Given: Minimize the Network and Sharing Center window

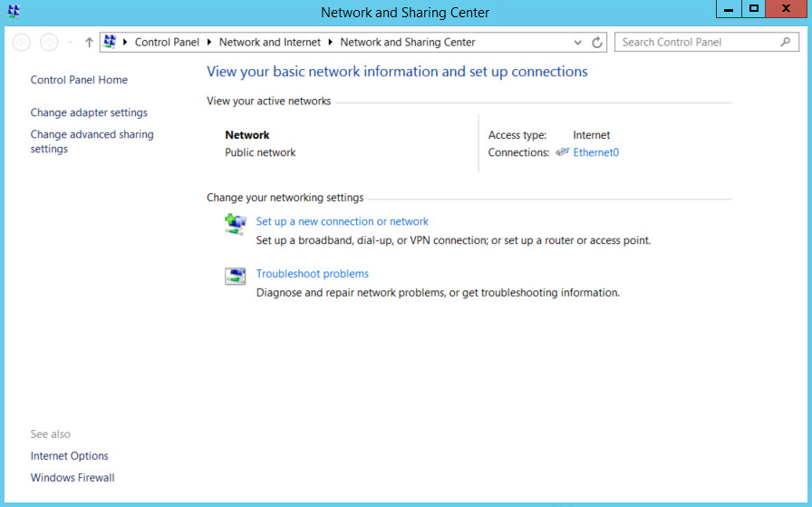Looking at the screenshot, I should (x=729, y=9).
